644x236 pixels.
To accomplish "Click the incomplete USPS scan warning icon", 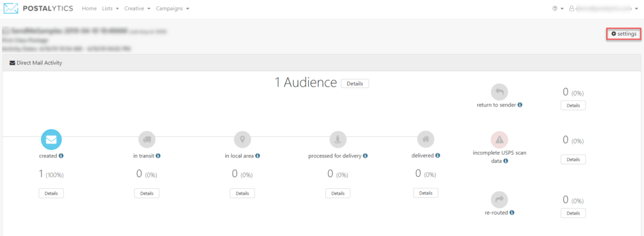I will (x=499, y=140).
